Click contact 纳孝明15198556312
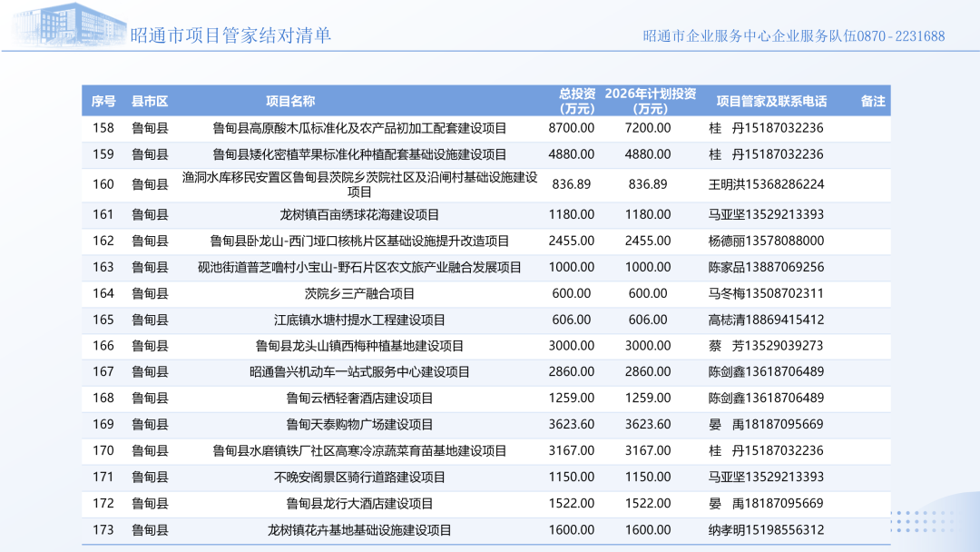This screenshot has width=980, height=552. [766, 530]
